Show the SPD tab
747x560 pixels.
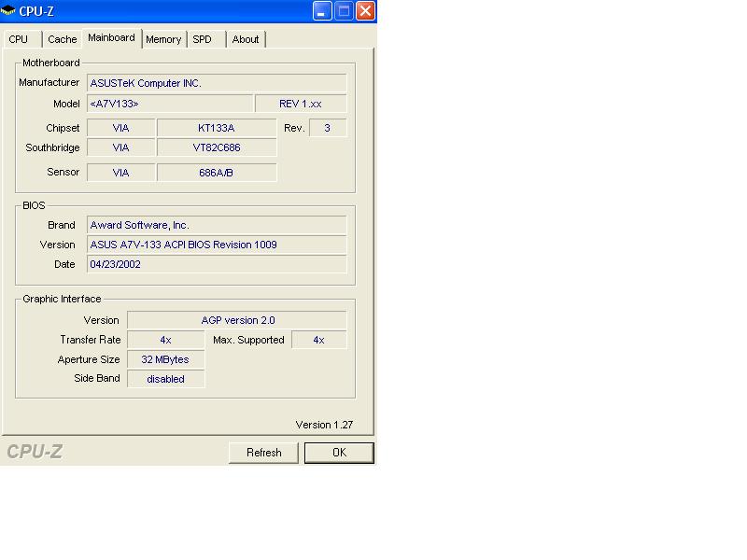pyautogui.click(x=203, y=39)
